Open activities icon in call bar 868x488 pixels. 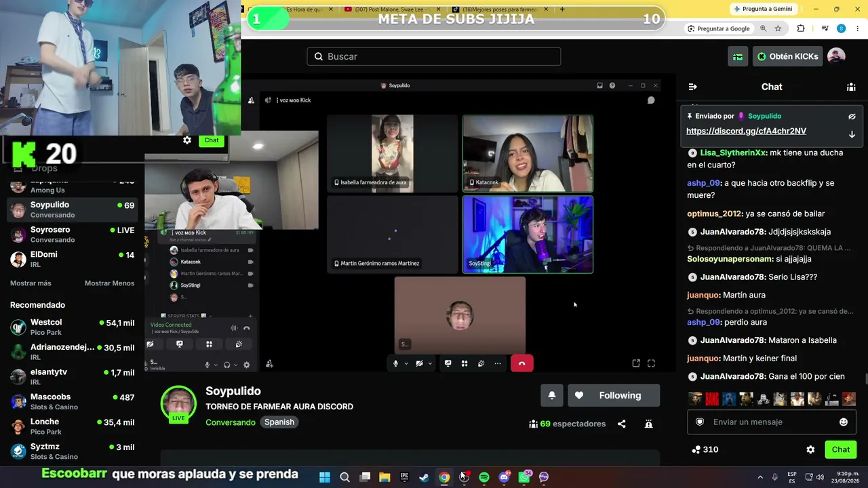(x=465, y=363)
